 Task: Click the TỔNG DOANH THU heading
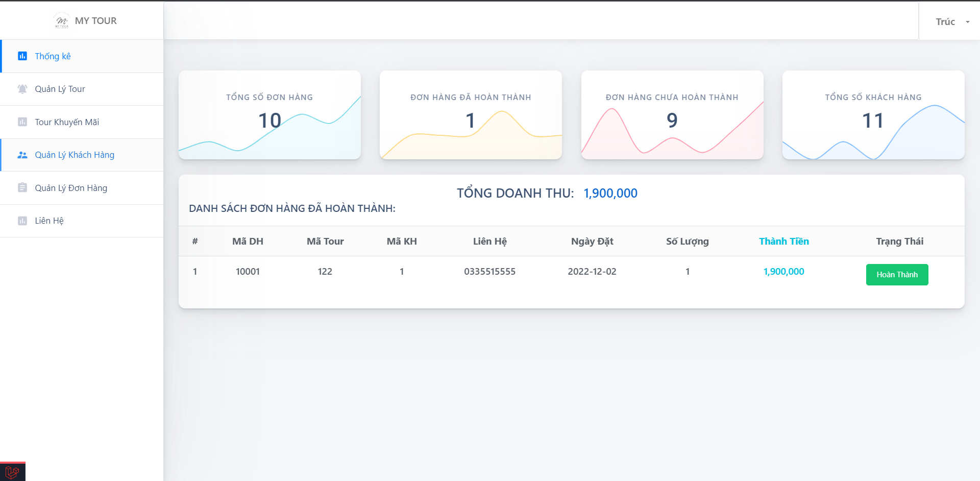(516, 193)
